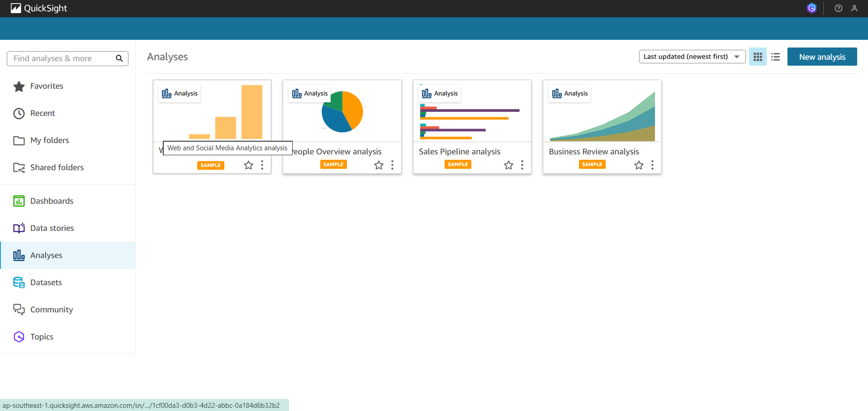Favorite the Sales Pipeline analysis star
This screenshot has width=868, height=411.
(508, 165)
